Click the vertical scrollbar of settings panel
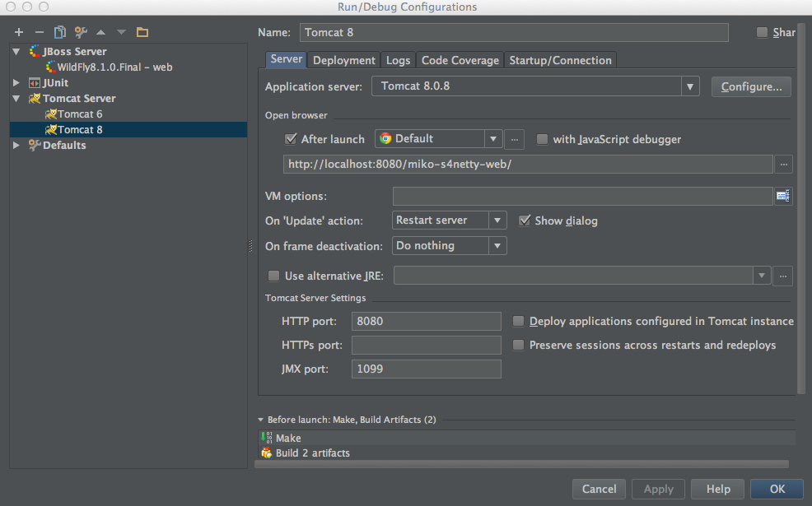 click(x=801, y=207)
